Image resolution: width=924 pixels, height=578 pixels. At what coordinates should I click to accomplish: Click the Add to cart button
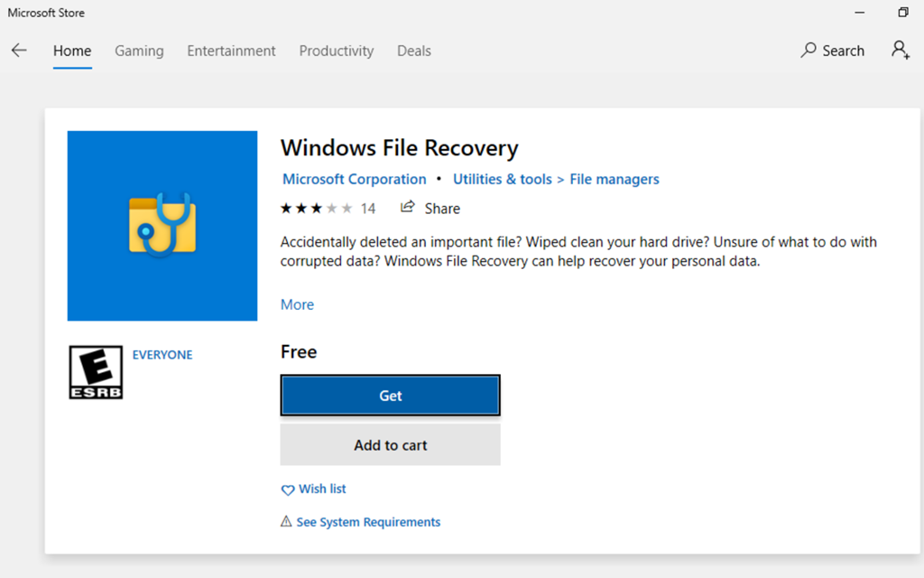(390, 445)
